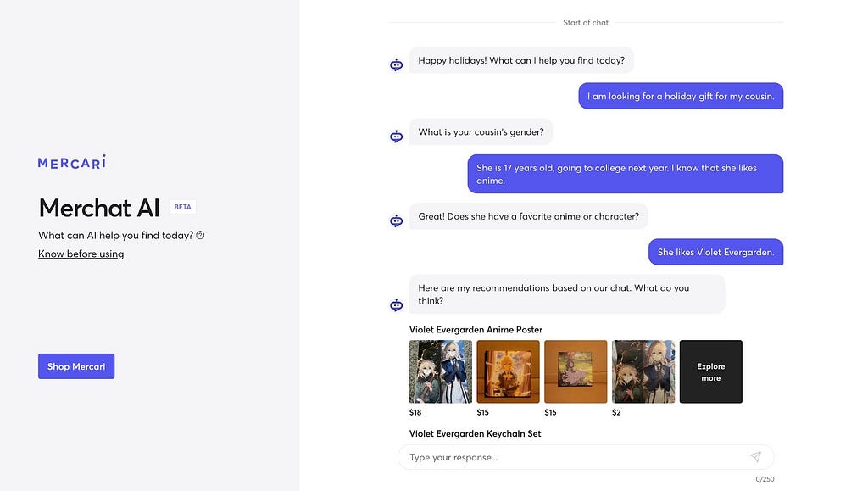Click the Mercari logo
The image size is (868, 491).
pos(72,162)
